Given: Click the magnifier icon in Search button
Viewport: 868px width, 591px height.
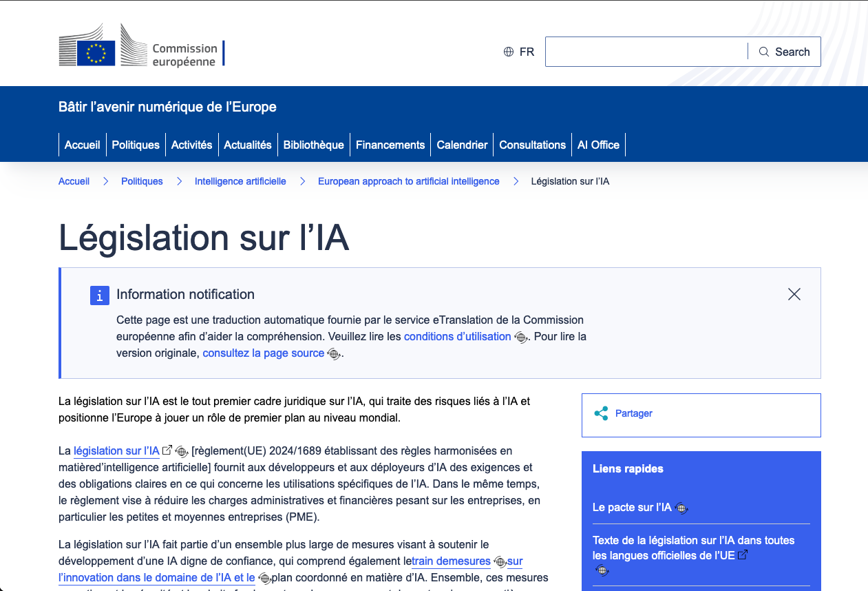Looking at the screenshot, I should (763, 52).
